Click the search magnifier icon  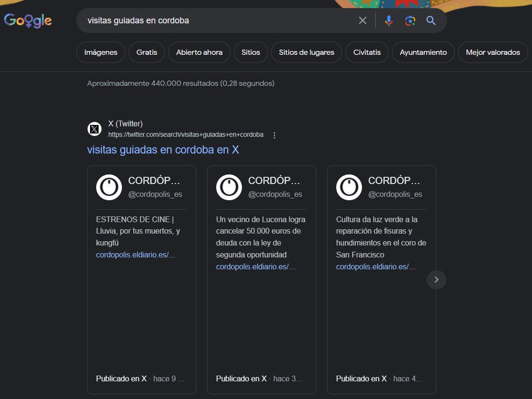pyautogui.click(x=431, y=20)
